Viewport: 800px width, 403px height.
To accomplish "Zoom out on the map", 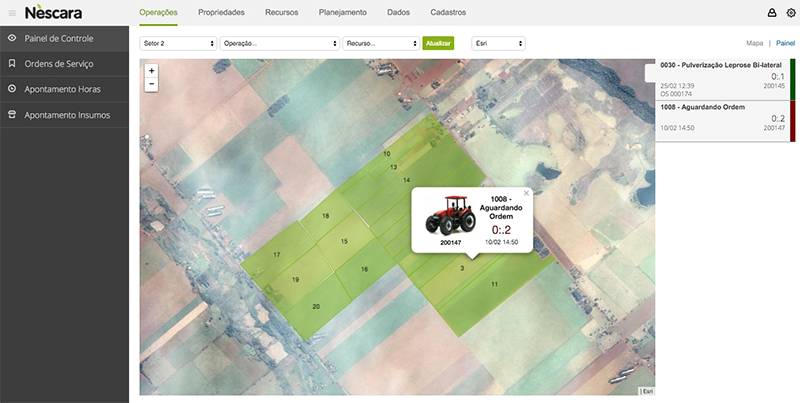I will (x=151, y=85).
